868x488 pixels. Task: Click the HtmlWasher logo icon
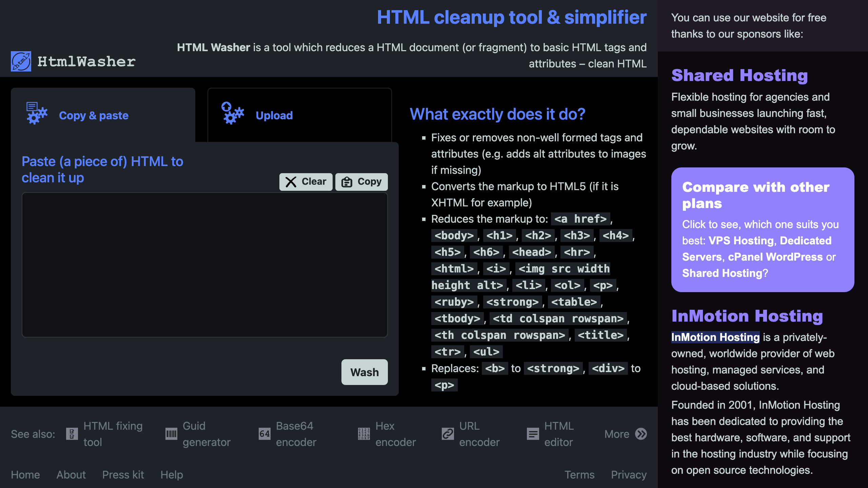tap(21, 61)
